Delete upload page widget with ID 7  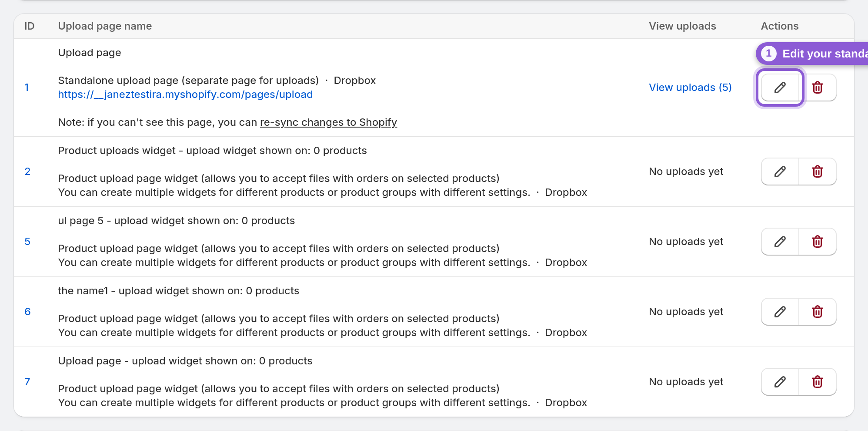[x=818, y=382]
